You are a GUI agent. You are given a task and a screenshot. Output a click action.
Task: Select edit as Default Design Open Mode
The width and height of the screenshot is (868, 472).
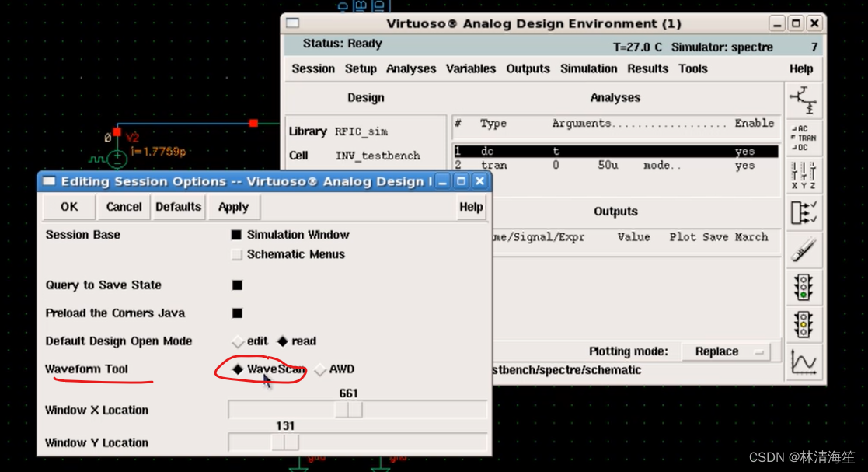(238, 341)
